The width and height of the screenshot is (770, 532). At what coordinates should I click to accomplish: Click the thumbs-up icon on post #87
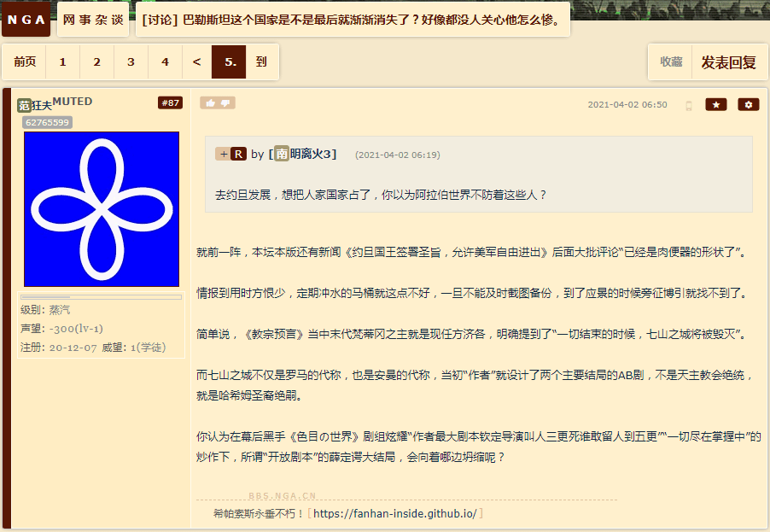pyautogui.click(x=211, y=103)
